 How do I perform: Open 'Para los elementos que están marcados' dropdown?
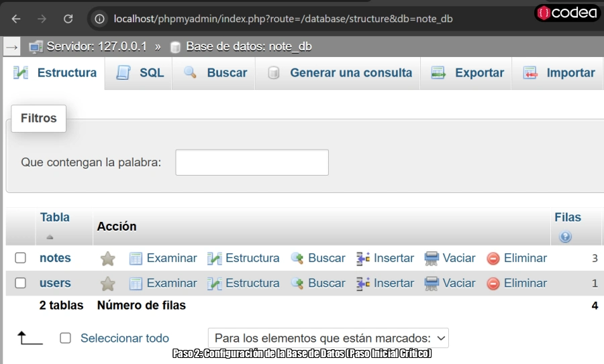tap(328, 339)
